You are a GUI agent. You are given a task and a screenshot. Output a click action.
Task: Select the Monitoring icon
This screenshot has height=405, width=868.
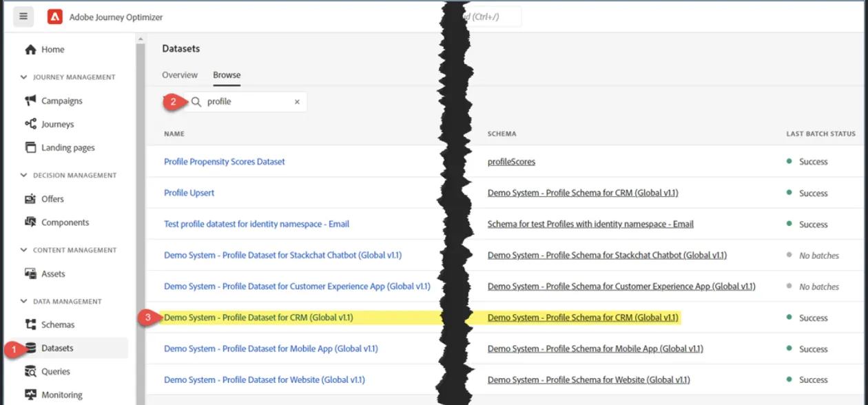click(x=30, y=395)
